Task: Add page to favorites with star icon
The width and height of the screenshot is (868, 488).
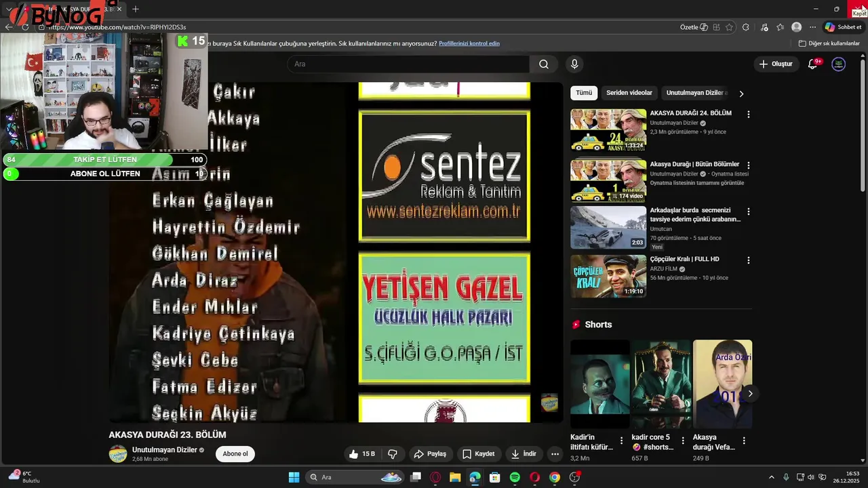Action: pyautogui.click(x=730, y=27)
